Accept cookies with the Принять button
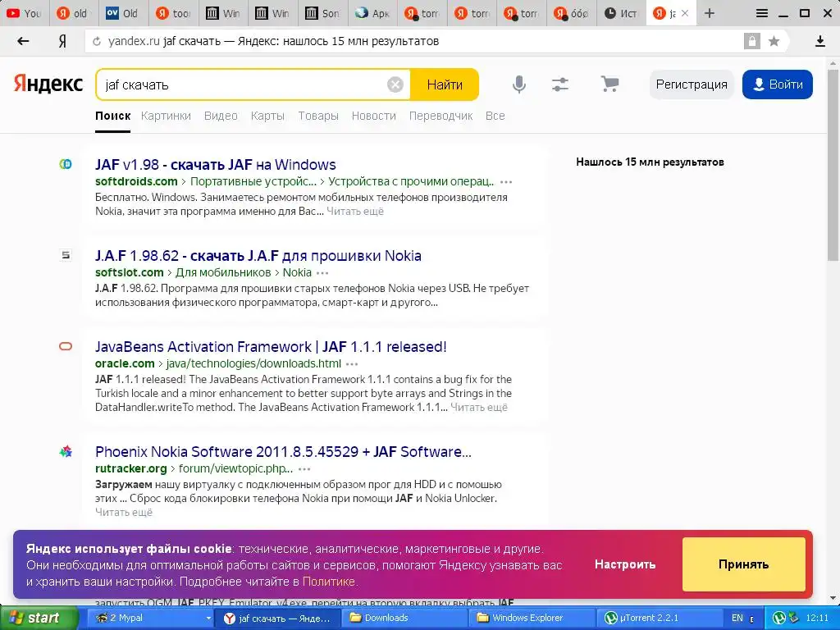This screenshot has width=840, height=630. pyautogui.click(x=743, y=564)
